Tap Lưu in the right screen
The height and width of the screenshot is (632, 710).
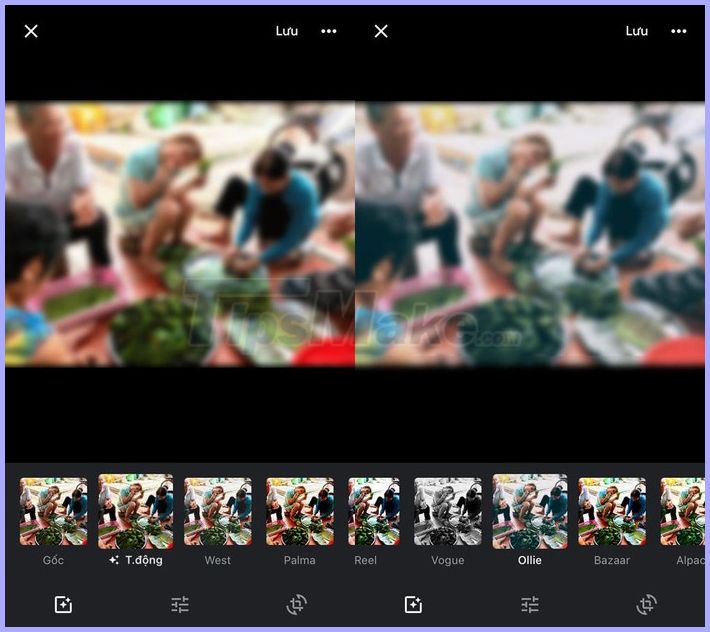tap(637, 31)
